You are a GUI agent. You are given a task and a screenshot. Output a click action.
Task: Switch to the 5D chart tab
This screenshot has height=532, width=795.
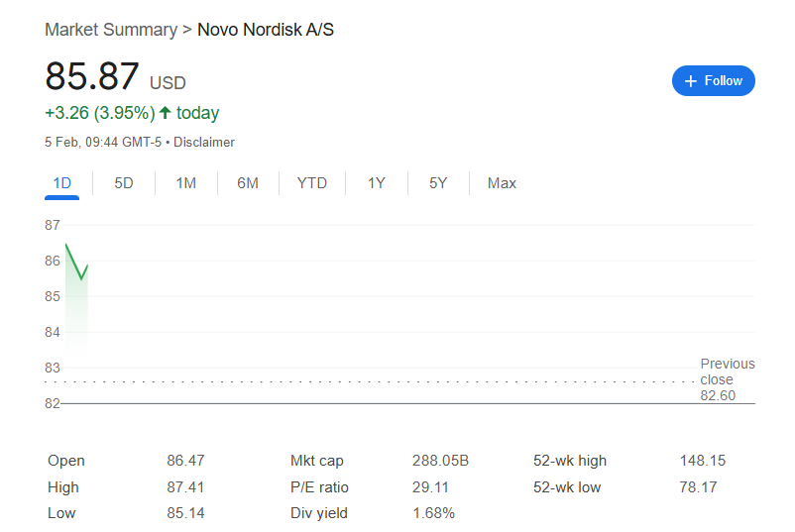[124, 183]
